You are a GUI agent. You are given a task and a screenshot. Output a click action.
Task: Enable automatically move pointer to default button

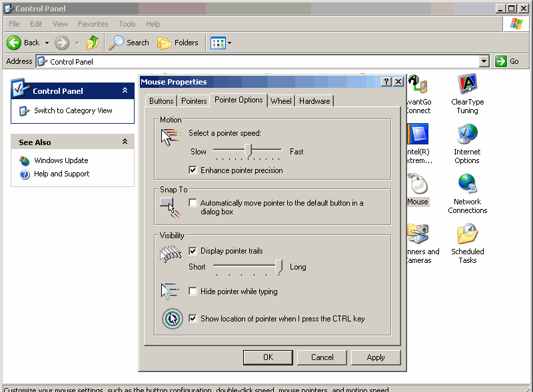[x=193, y=203]
